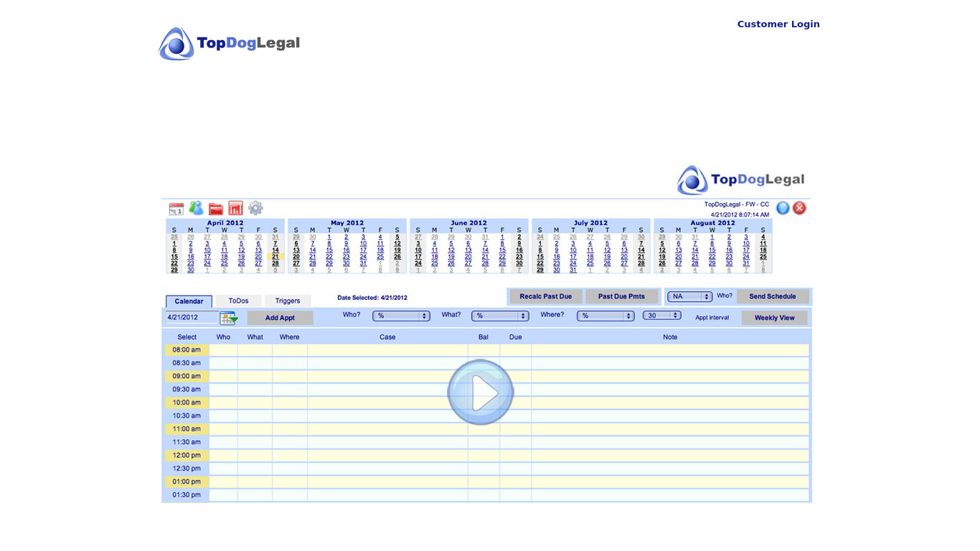Screen dimensions: 980x551
Task: Select the 09:30 am time slot
Action: tap(187, 390)
